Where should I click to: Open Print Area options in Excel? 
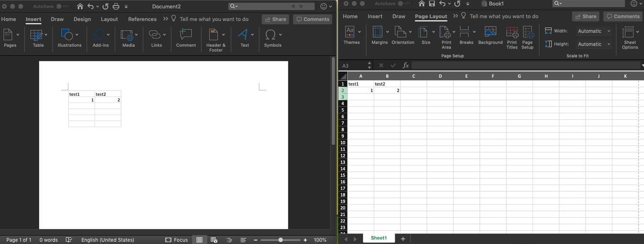pyautogui.click(x=446, y=37)
